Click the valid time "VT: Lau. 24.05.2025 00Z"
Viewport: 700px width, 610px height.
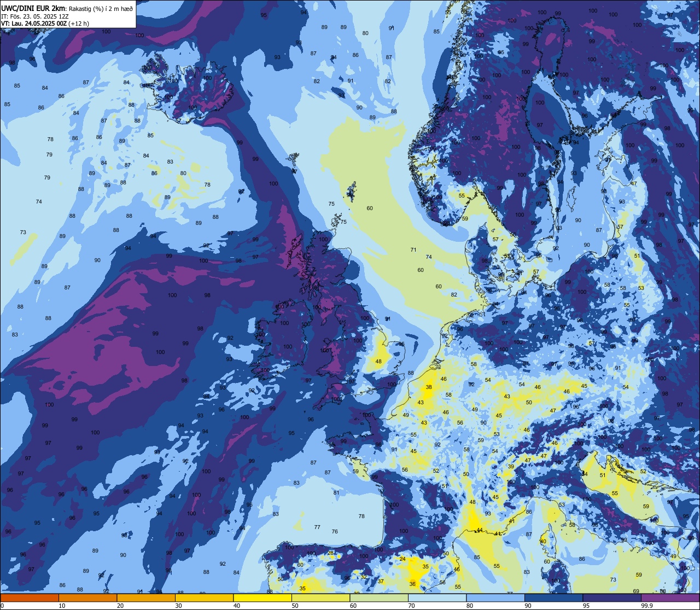[34, 24]
